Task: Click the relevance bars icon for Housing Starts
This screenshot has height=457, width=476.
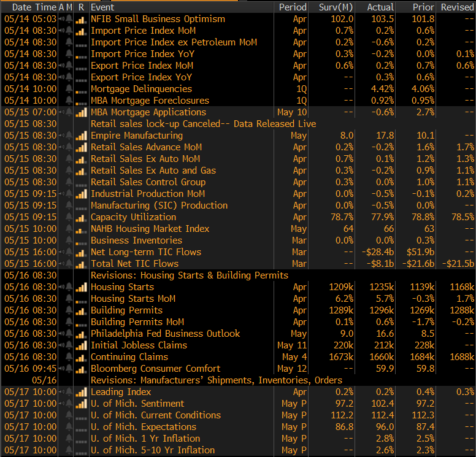Action: pyautogui.click(x=81, y=287)
